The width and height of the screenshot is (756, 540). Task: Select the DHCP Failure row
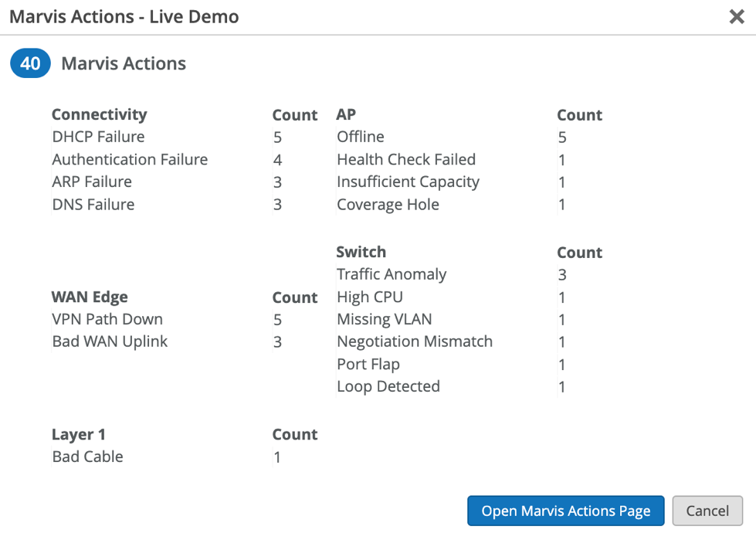pos(98,138)
